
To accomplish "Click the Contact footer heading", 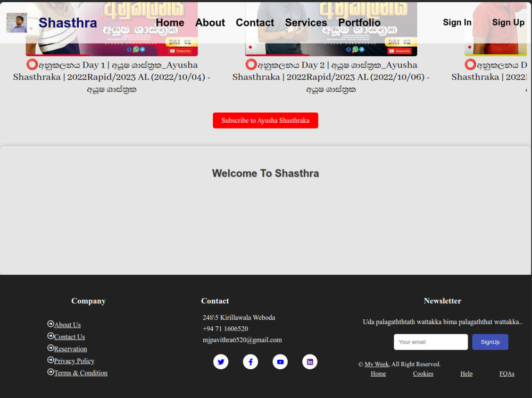I will pyautogui.click(x=215, y=301).
